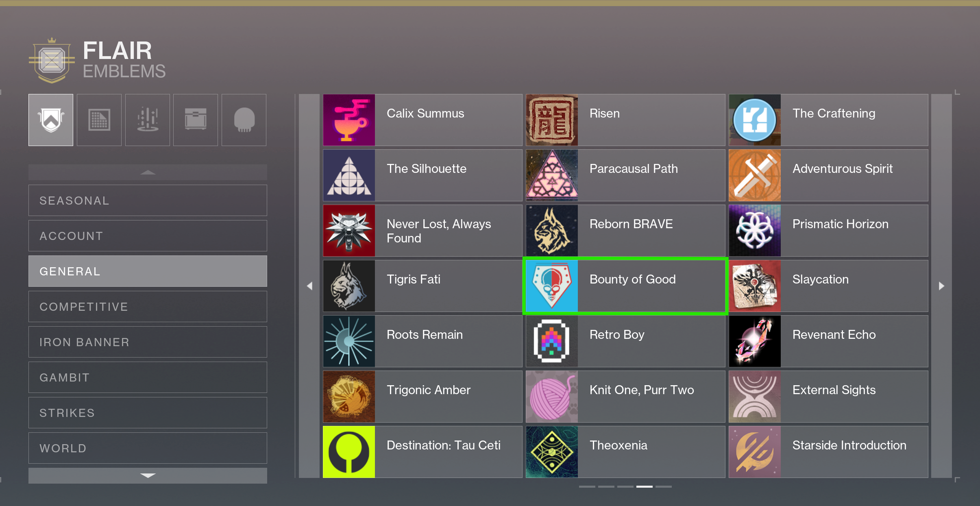The width and height of the screenshot is (980, 506).
Task: Click the last page indicator dash
Action: click(x=664, y=486)
